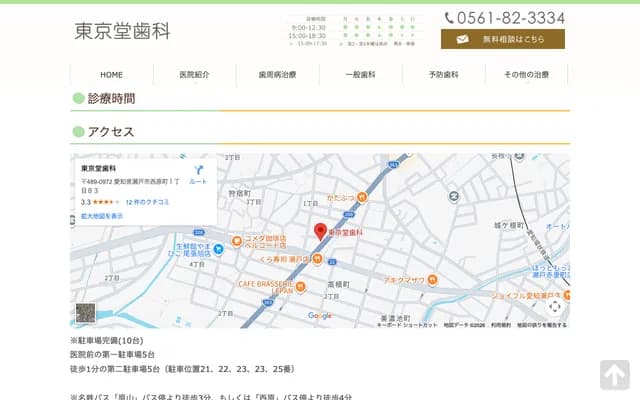Click the red 東京堂歯科 map pin
Image resolution: width=640 pixels, height=400 pixels.
321,231
